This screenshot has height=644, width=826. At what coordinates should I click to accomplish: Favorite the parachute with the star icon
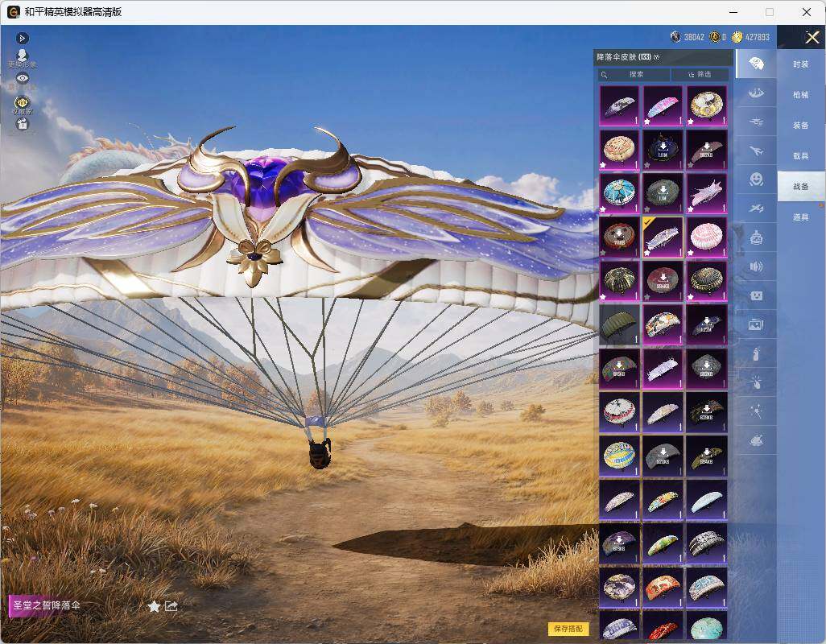(x=154, y=606)
